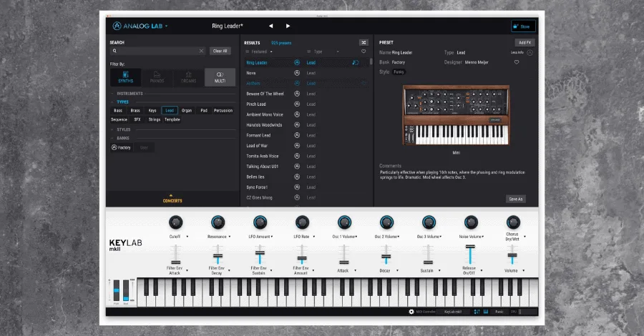Screen dimensions: 644x336
Task: Open the KeyLab mkII MIDI controller dropdown
Action: 453,312
